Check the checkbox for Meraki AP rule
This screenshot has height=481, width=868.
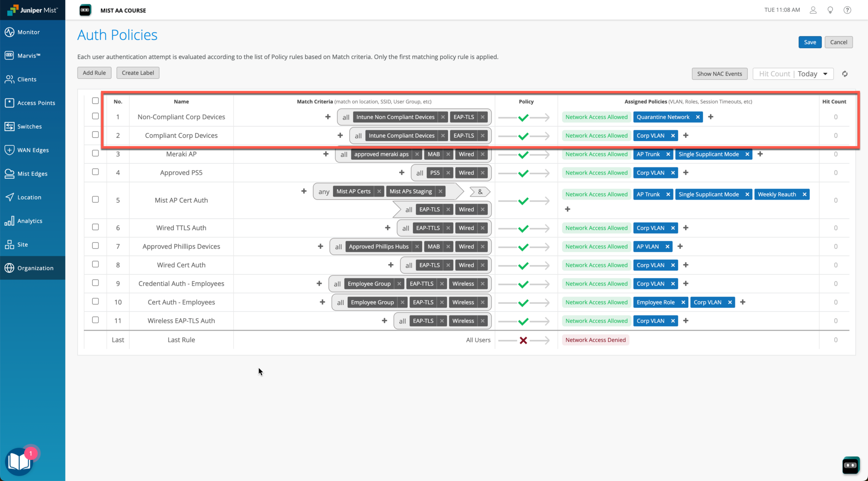point(95,153)
